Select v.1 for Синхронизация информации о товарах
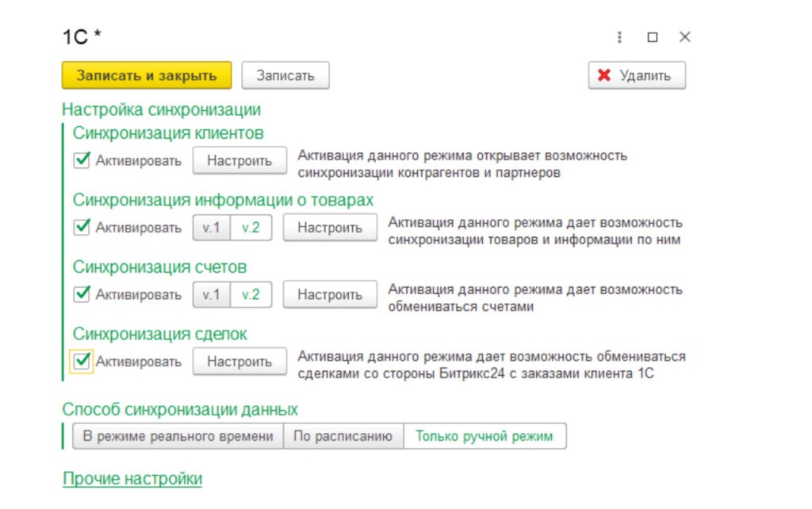The image size is (812, 509). 212,228
